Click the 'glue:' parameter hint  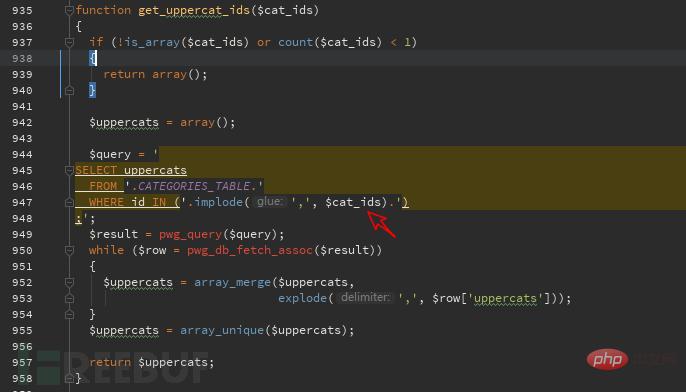pyautogui.click(x=269, y=202)
